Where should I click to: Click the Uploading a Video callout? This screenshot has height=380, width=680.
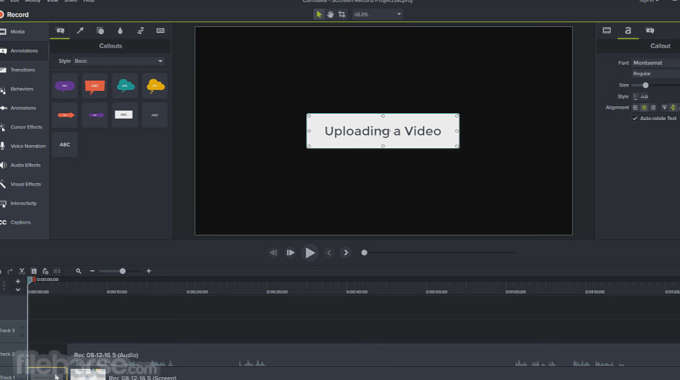(x=382, y=131)
